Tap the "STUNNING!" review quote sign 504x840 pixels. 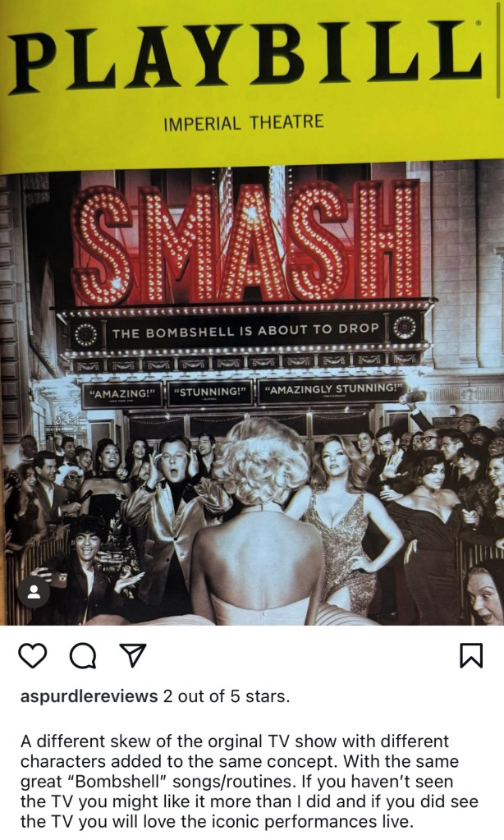[209, 392]
